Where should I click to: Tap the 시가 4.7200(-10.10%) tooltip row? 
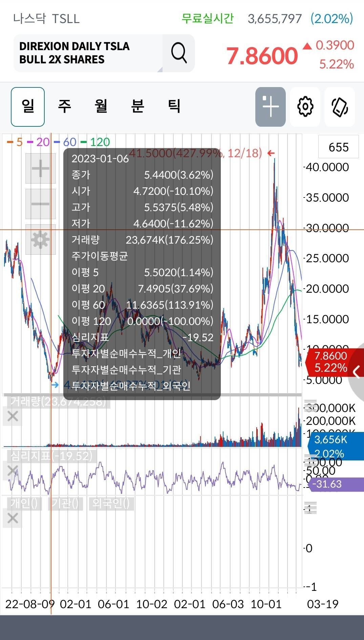pyautogui.click(x=142, y=191)
